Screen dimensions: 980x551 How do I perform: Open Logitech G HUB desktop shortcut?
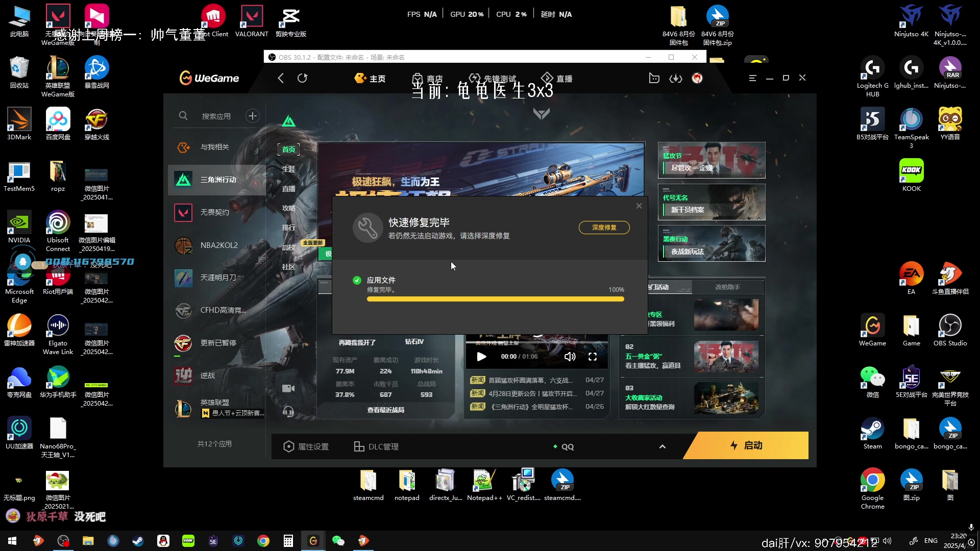tap(873, 77)
